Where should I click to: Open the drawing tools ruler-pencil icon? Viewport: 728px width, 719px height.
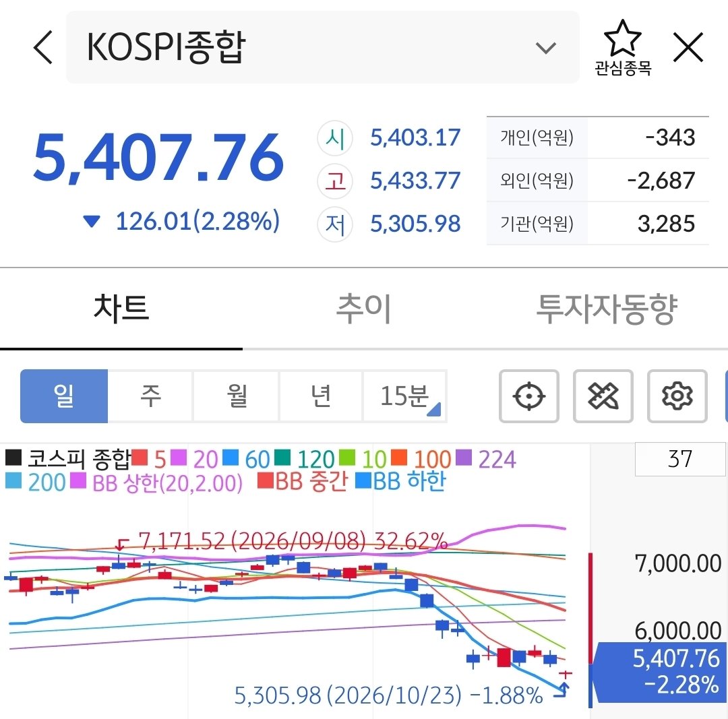point(603,396)
